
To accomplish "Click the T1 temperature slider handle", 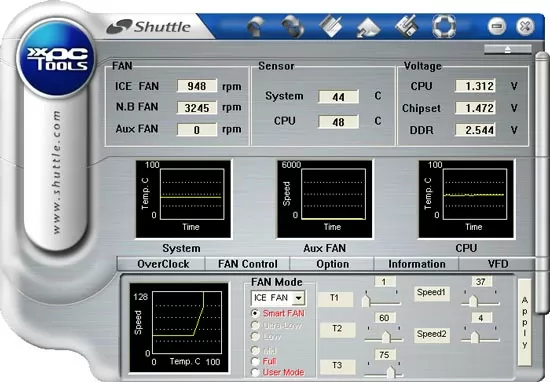I will pos(366,301).
